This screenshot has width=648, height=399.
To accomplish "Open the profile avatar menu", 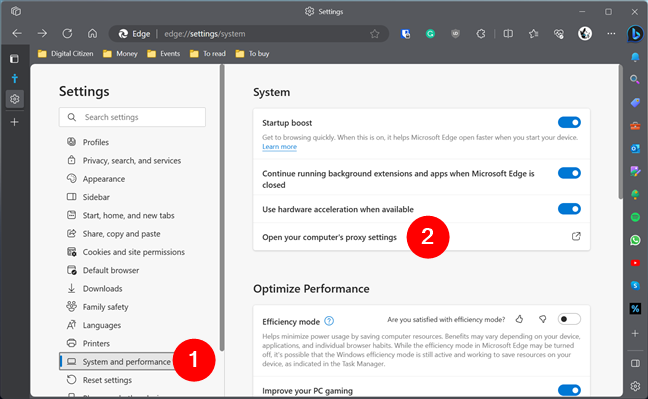I will tap(585, 33).
